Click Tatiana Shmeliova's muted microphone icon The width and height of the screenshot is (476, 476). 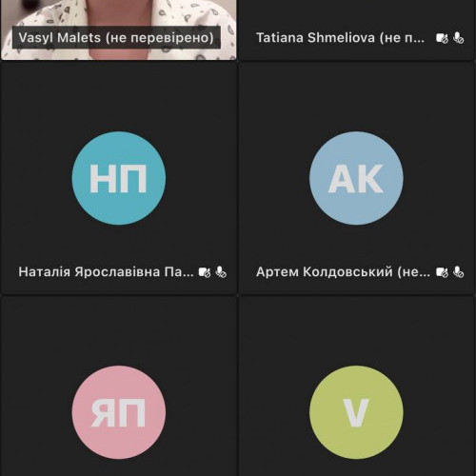pyautogui.click(x=459, y=38)
